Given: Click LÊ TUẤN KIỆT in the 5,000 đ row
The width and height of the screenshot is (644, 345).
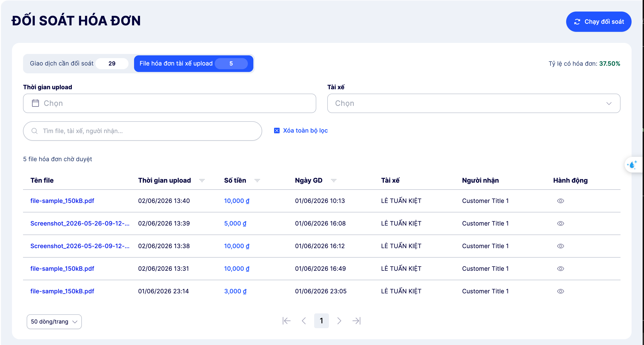Looking at the screenshot, I should click(x=401, y=223).
